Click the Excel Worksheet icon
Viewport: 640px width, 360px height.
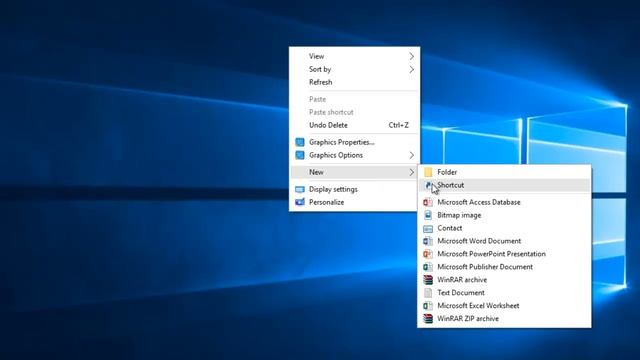point(428,306)
